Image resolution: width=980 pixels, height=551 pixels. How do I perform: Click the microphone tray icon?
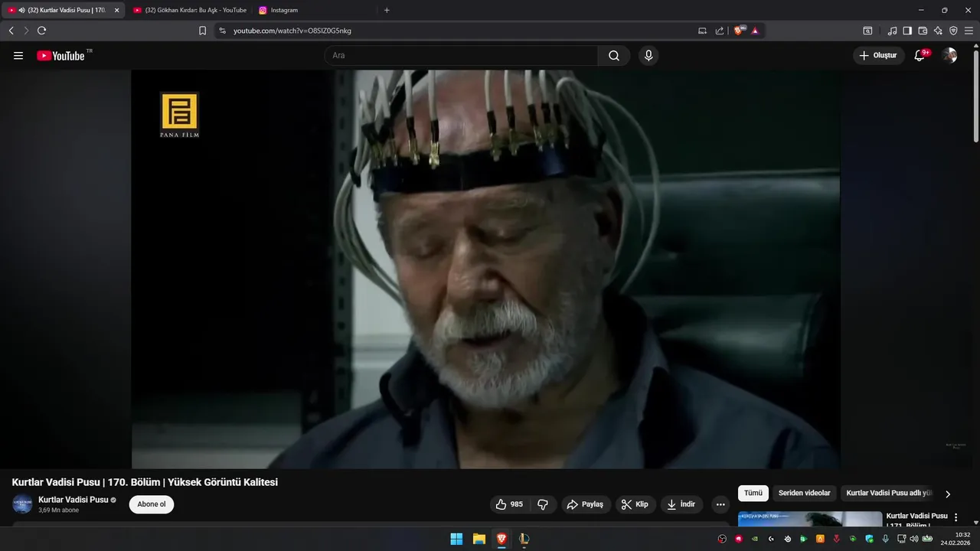point(886,539)
